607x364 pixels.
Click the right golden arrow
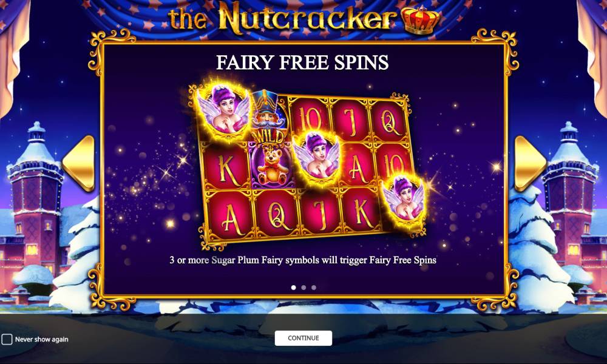click(x=529, y=163)
